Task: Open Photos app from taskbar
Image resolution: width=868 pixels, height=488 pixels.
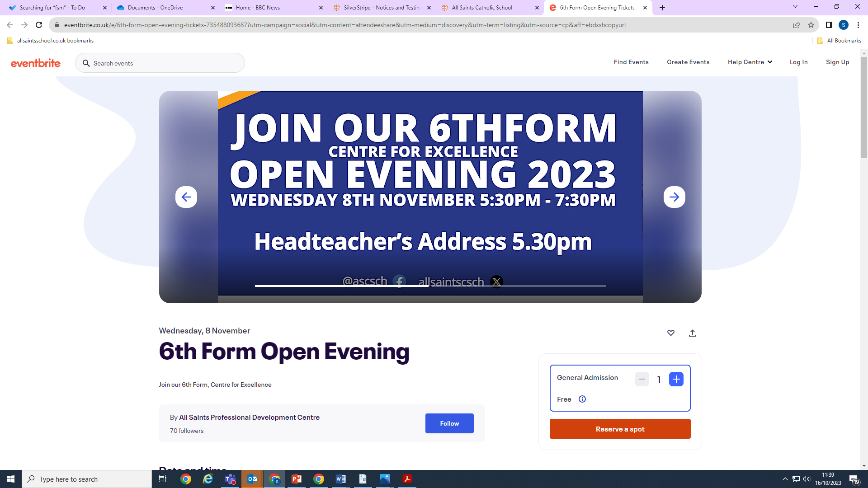Action: (x=385, y=479)
